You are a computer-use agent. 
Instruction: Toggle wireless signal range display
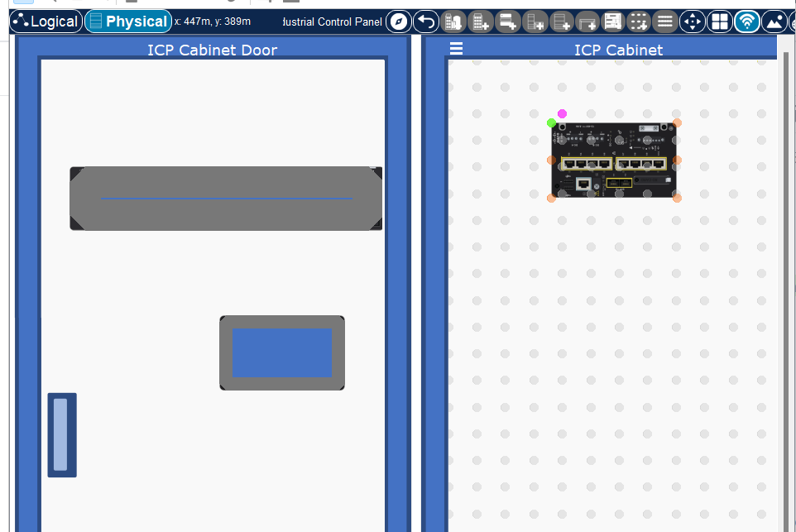click(746, 22)
